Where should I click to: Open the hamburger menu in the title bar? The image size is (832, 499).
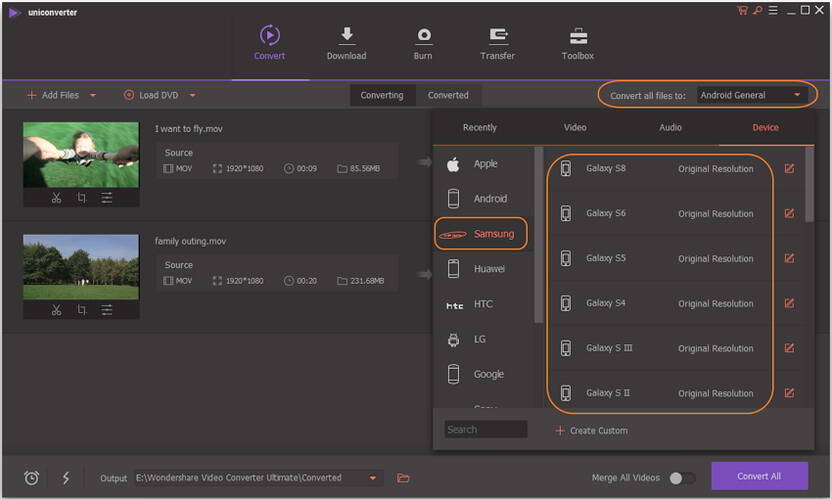tap(773, 10)
